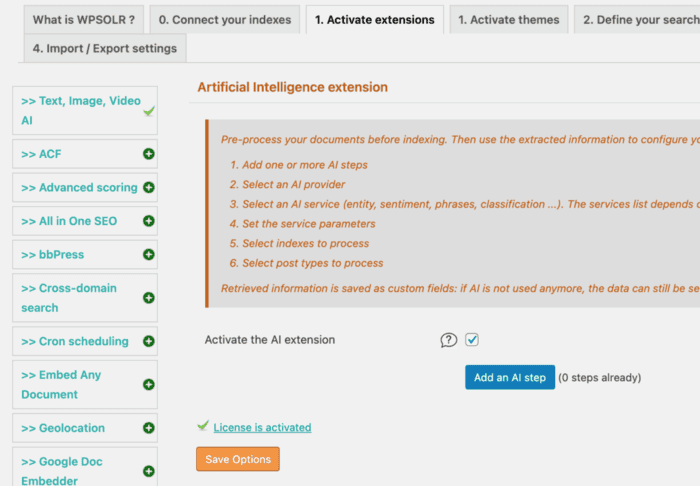Go to Import / Export settings tab
The width and height of the screenshot is (700, 486).
105,48
